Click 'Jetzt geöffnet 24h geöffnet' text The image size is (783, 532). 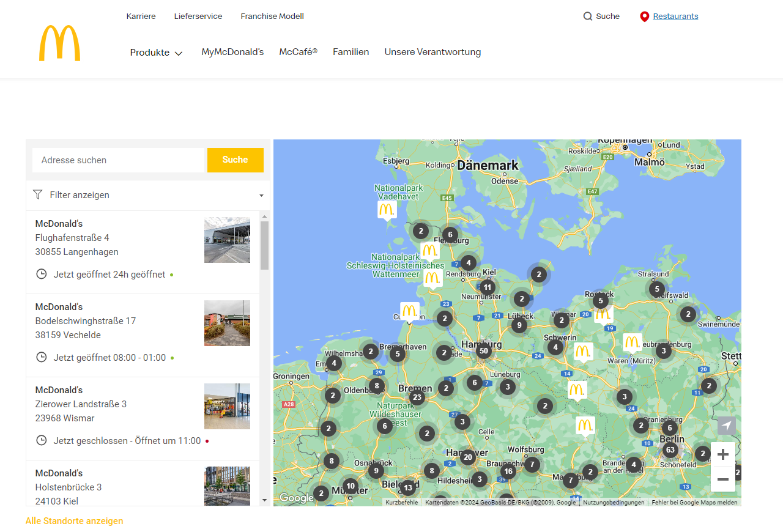click(109, 275)
